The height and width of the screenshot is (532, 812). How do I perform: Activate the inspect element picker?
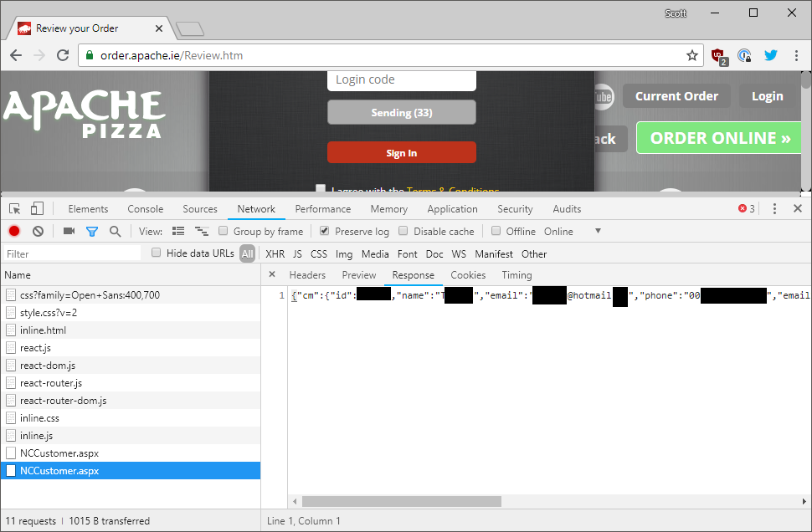click(x=13, y=208)
